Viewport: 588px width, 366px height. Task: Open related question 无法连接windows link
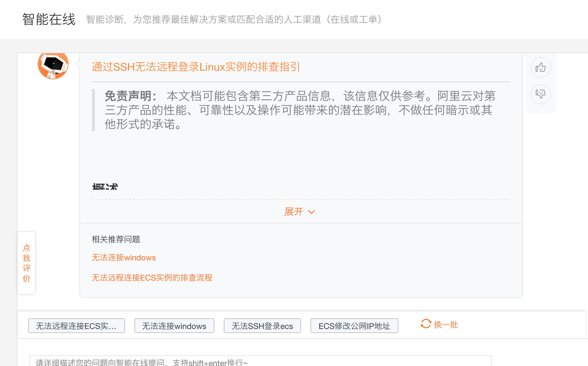click(x=124, y=258)
